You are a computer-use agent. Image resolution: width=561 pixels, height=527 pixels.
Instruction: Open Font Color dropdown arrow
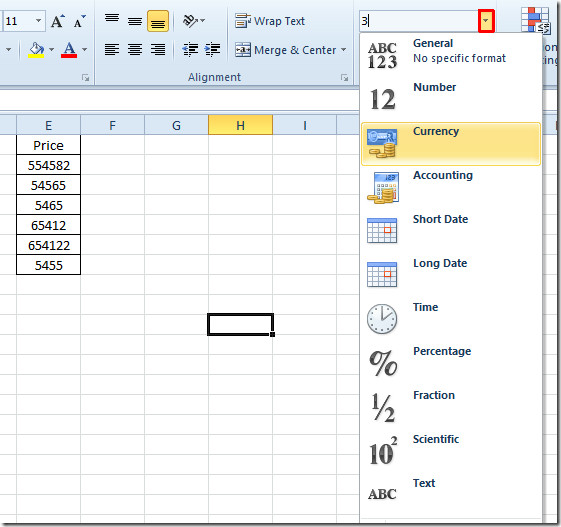pos(84,49)
